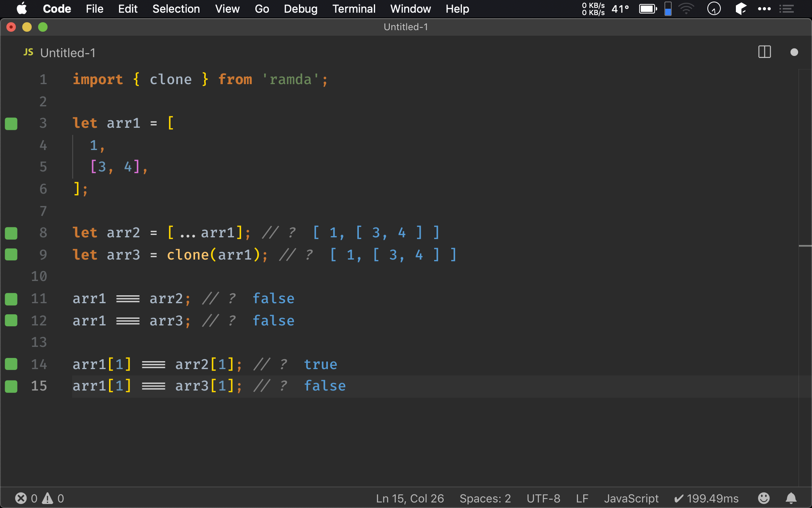812x508 pixels.
Task: Open the notifications bell icon
Action: [x=791, y=498]
